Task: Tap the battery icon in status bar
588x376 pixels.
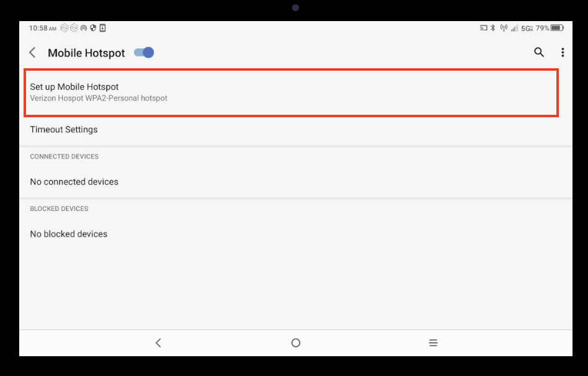Action: point(557,28)
